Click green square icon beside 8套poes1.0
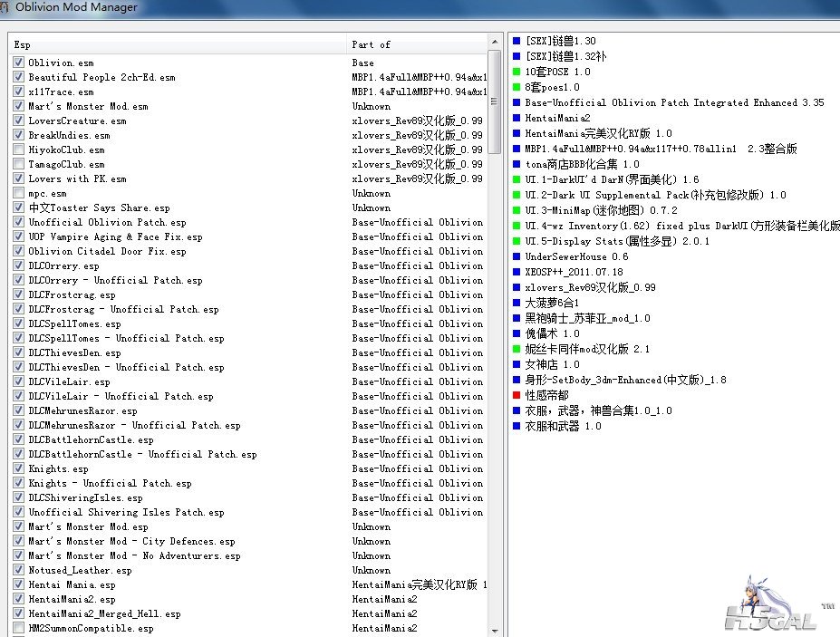Screen dimensions: 840x637 [517, 87]
